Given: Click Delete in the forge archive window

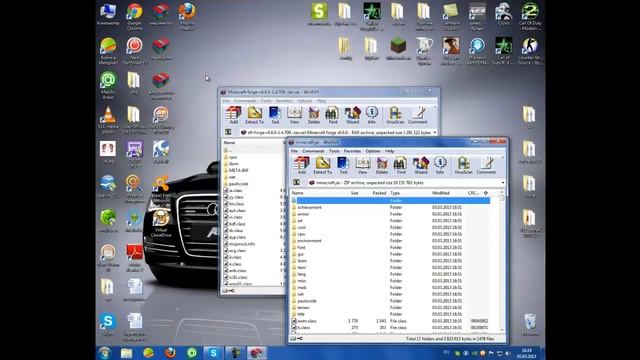Looking at the screenshot, I should point(313,115).
